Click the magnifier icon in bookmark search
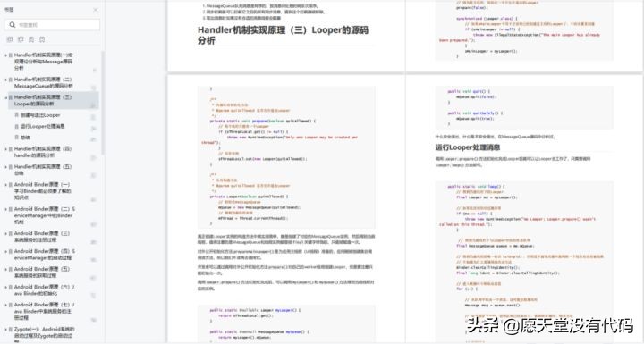Viewport: 644px width, 344px height. click(13, 25)
